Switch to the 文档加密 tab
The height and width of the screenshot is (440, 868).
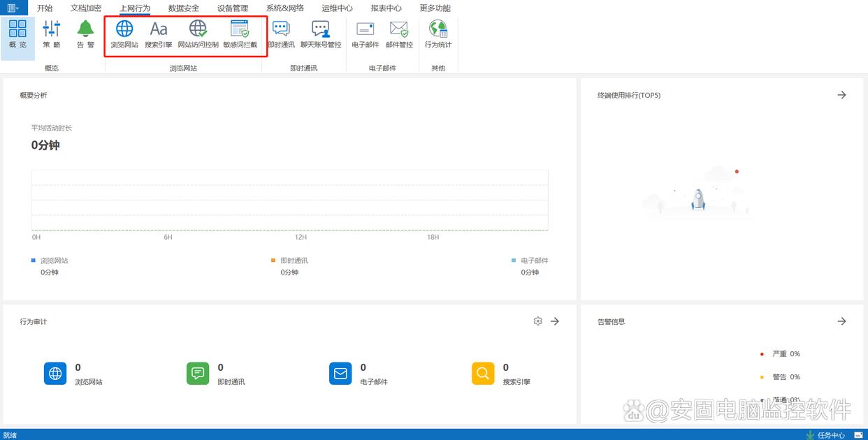click(x=86, y=8)
